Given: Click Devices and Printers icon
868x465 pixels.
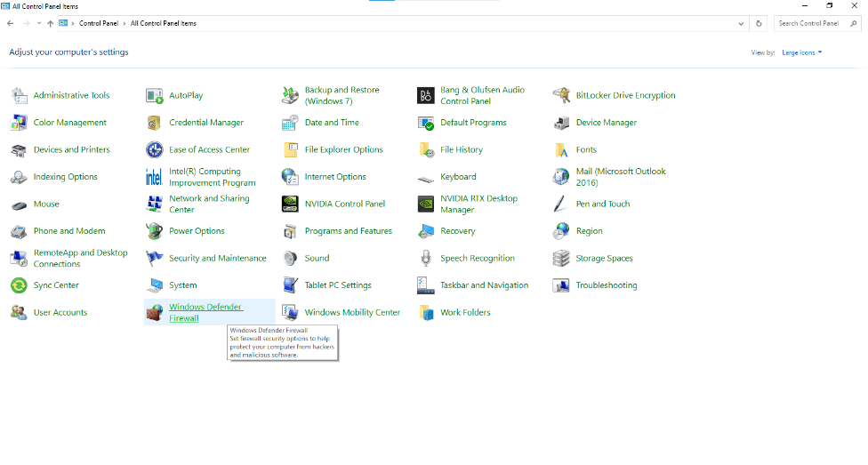Looking at the screenshot, I should (19, 149).
